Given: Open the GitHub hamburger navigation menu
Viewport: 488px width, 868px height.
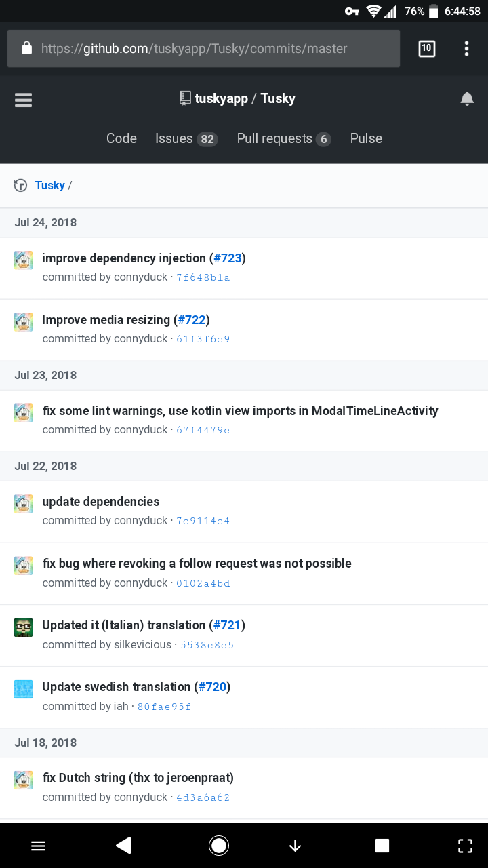Looking at the screenshot, I should pyautogui.click(x=24, y=100).
